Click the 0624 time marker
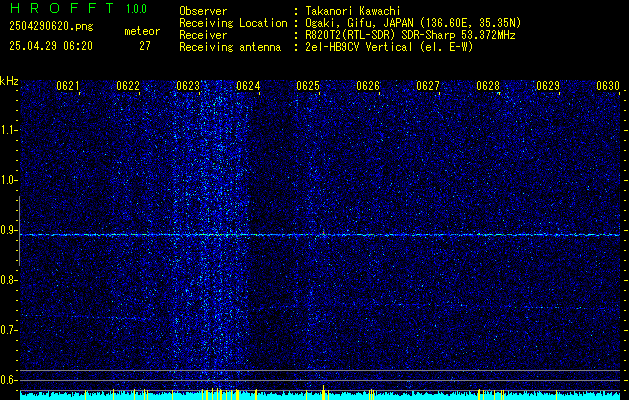Image resolution: width=629 pixels, height=400 pixels. point(248,86)
